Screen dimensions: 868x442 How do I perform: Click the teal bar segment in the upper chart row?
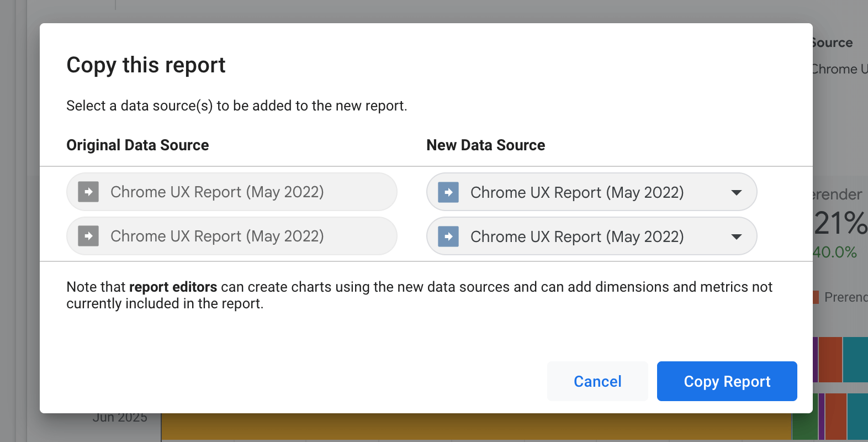coord(855,359)
